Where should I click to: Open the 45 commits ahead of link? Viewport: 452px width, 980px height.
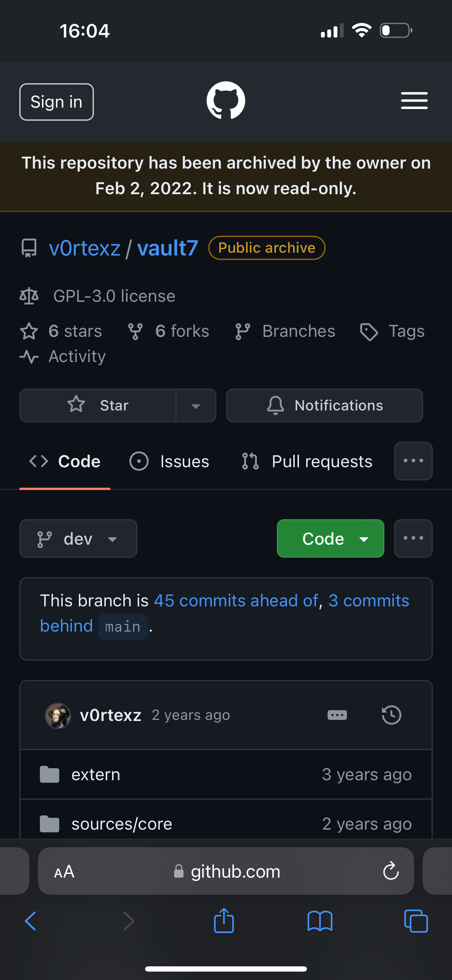pyautogui.click(x=236, y=600)
